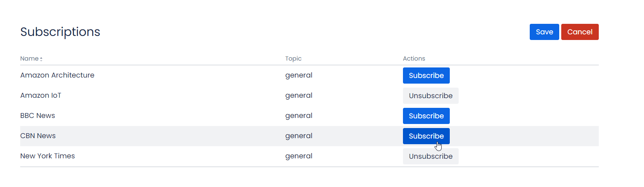Subscribe to CBN News
This screenshot has height=187, width=644.
click(x=426, y=136)
